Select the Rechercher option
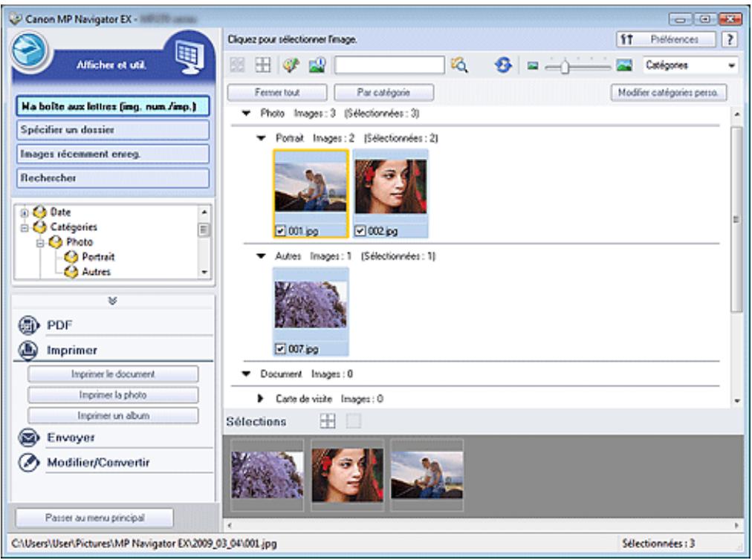This screenshot has width=752, height=560. 113,178
